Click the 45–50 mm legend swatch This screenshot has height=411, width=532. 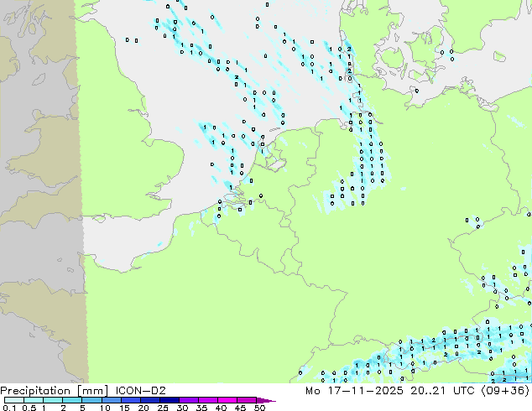point(247,400)
